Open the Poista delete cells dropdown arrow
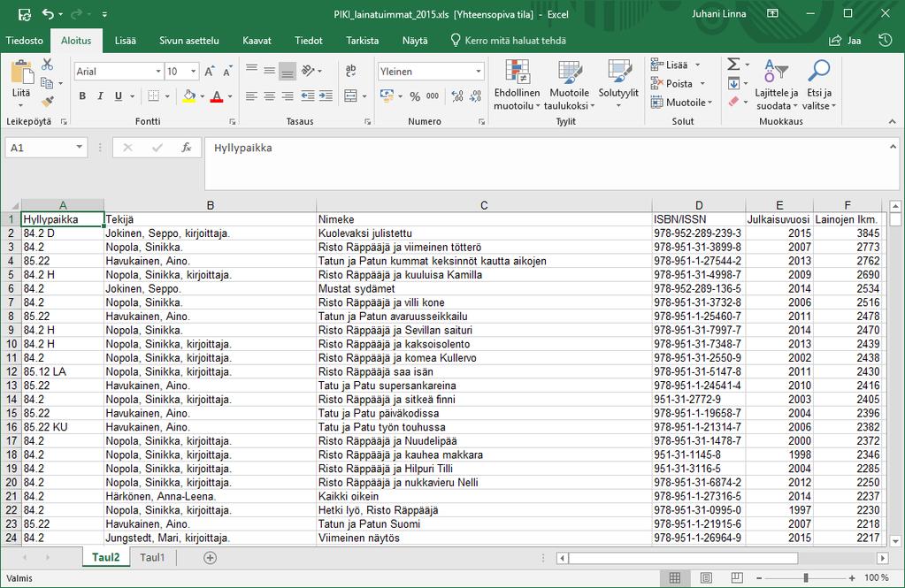 pyautogui.click(x=702, y=84)
